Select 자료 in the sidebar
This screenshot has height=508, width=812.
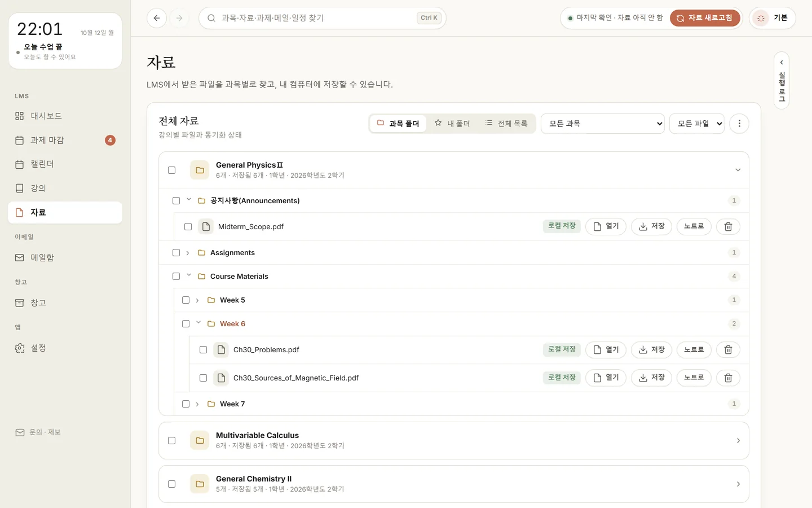[x=65, y=212]
